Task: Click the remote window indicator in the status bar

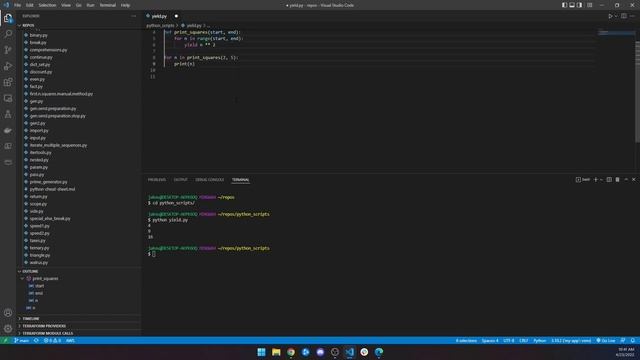Action: tap(5, 340)
